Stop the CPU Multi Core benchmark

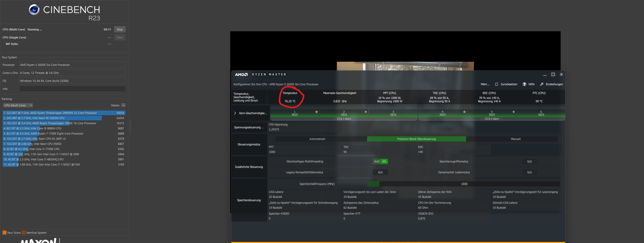pyautogui.click(x=120, y=29)
